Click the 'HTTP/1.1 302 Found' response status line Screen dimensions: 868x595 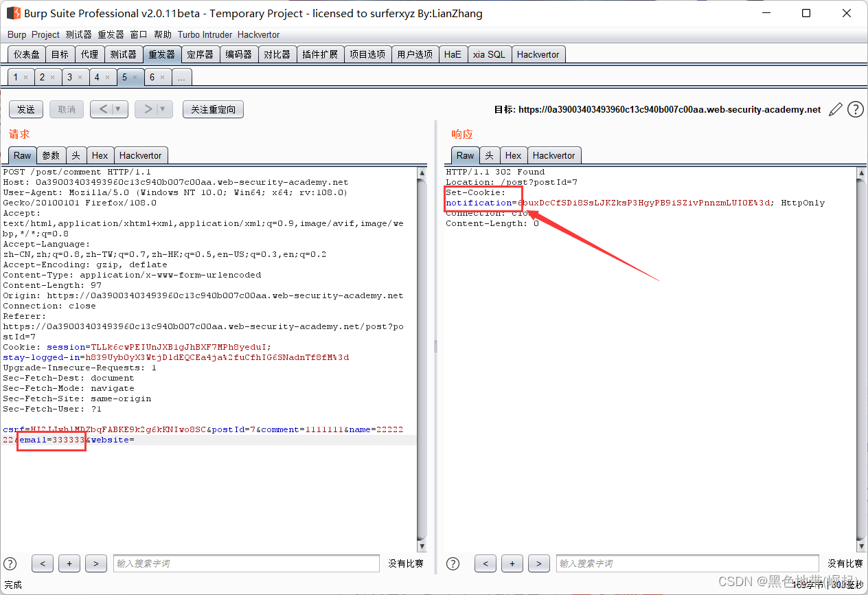495,172
